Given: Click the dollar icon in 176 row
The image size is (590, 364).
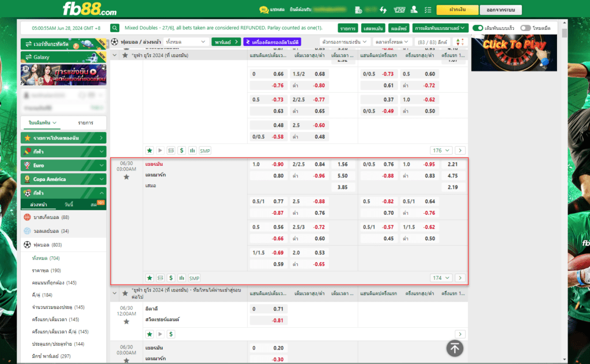Looking at the screenshot, I should (x=181, y=150).
